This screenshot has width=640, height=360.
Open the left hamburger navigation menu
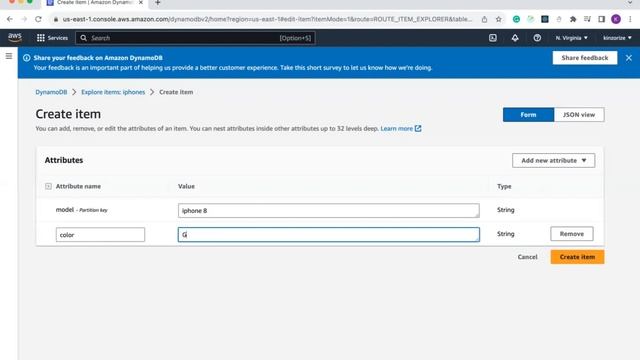[9, 56]
